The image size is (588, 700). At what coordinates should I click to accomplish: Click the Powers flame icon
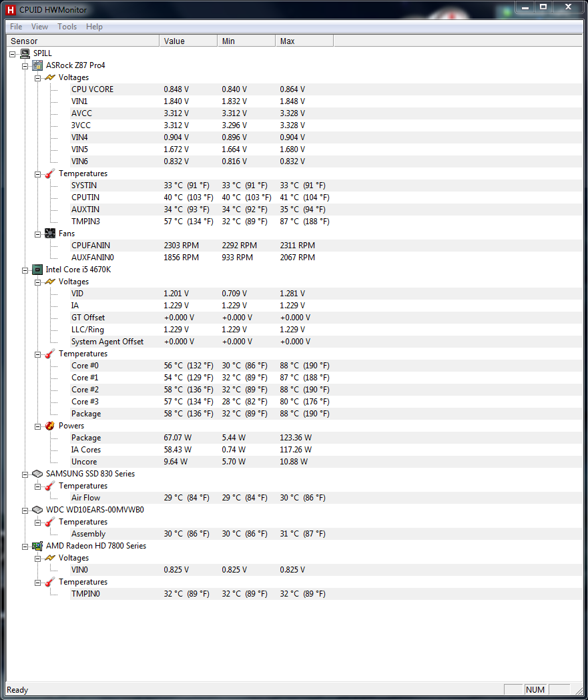point(50,426)
